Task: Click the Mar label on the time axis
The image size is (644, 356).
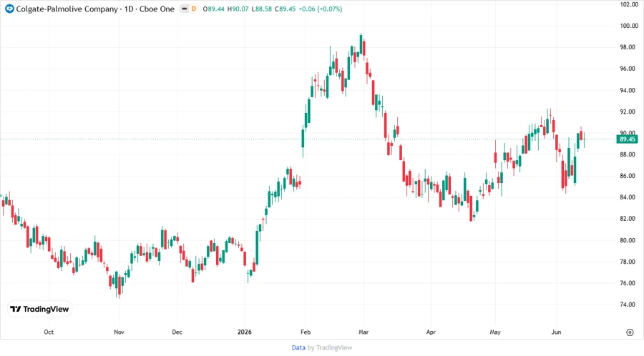Action: (x=364, y=332)
